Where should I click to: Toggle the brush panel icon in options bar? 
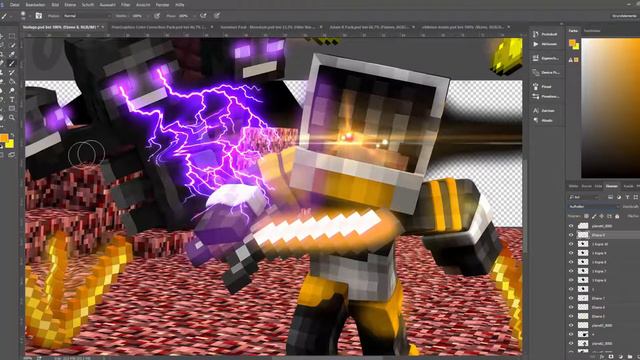(38, 16)
